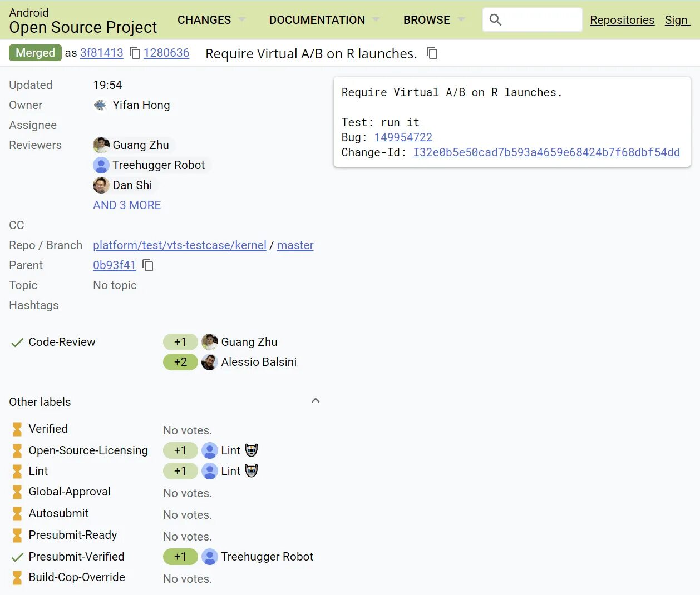Click Alessio Balsini's avatar
The image size is (700, 595).
(x=210, y=362)
